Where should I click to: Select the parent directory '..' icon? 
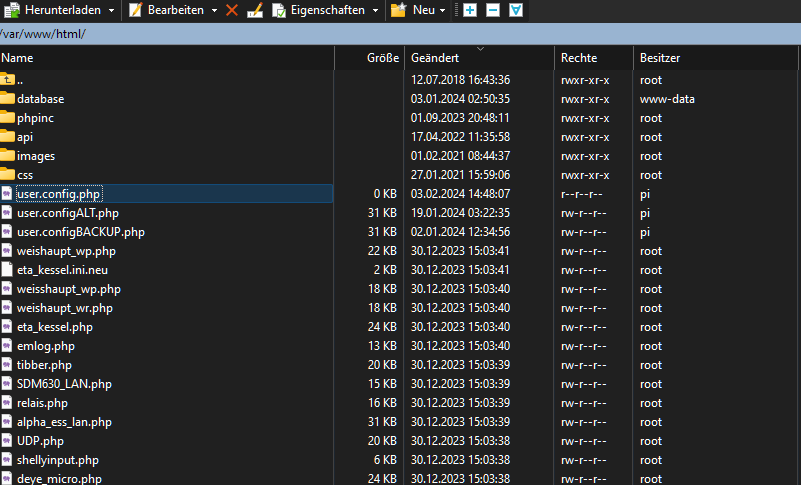click(x=8, y=80)
